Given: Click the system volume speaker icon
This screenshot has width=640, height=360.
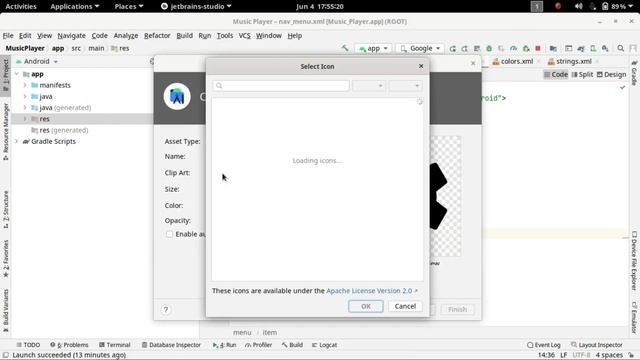Looking at the screenshot, I should pos(578,6).
